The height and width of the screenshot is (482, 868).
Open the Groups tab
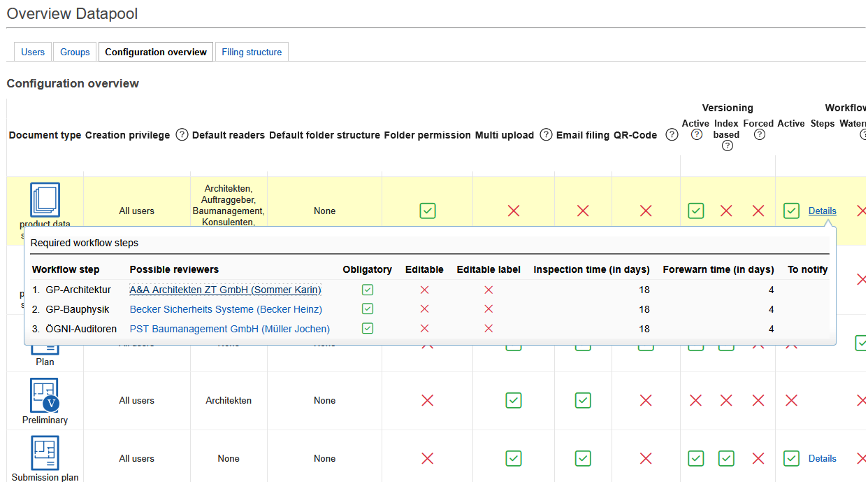(75, 52)
